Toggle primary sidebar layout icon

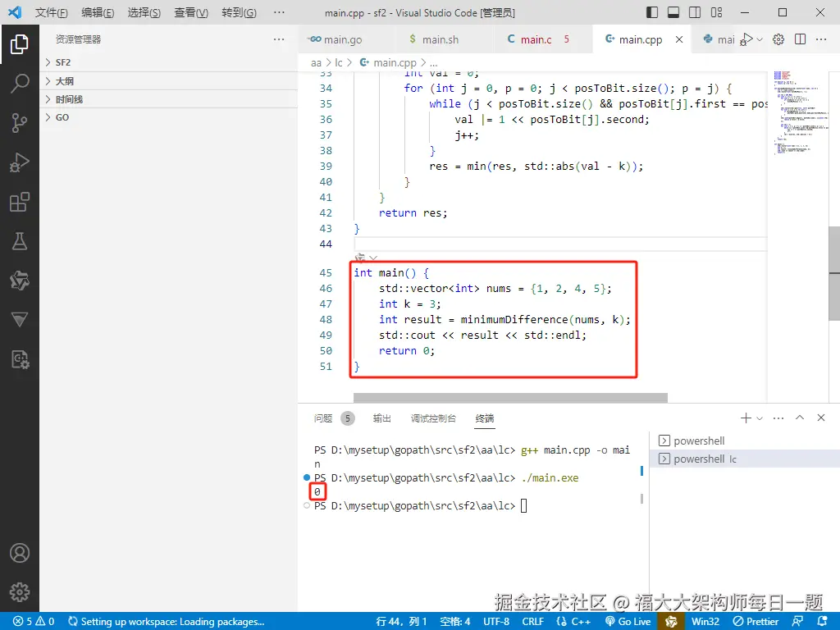pyautogui.click(x=652, y=12)
